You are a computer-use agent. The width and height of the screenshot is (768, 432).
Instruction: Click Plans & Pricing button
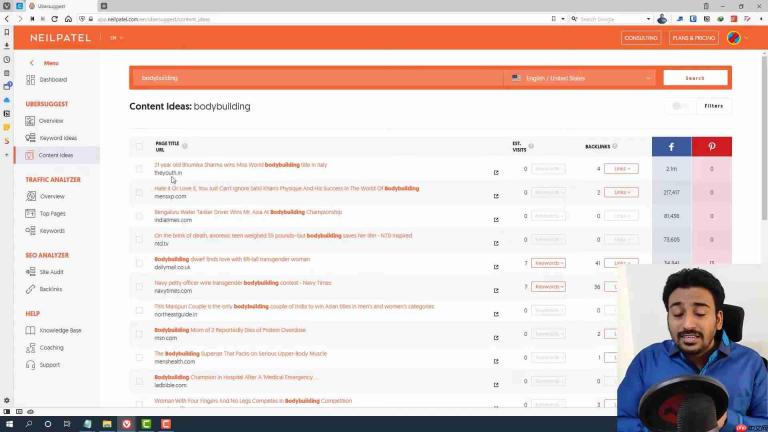tap(694, 38)
